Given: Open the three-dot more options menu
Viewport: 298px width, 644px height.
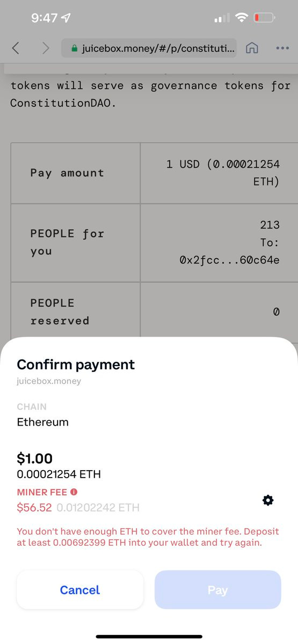Looking at the screenshot, I should click(x=282, y=48).
